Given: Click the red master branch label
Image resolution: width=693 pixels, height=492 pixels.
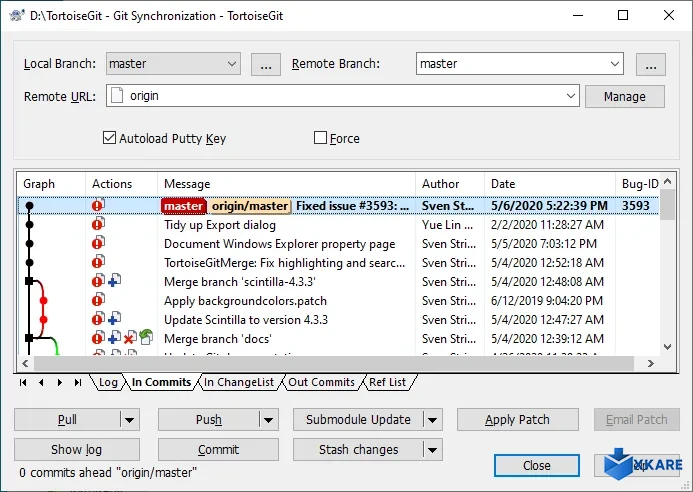Looking at the screenshot, I should coord(183,206).
